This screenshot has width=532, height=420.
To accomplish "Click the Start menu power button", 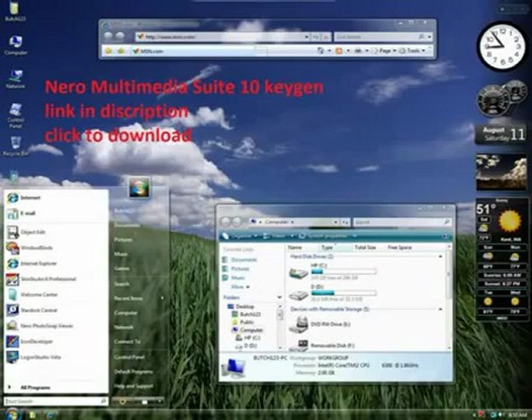I will 123,402.
